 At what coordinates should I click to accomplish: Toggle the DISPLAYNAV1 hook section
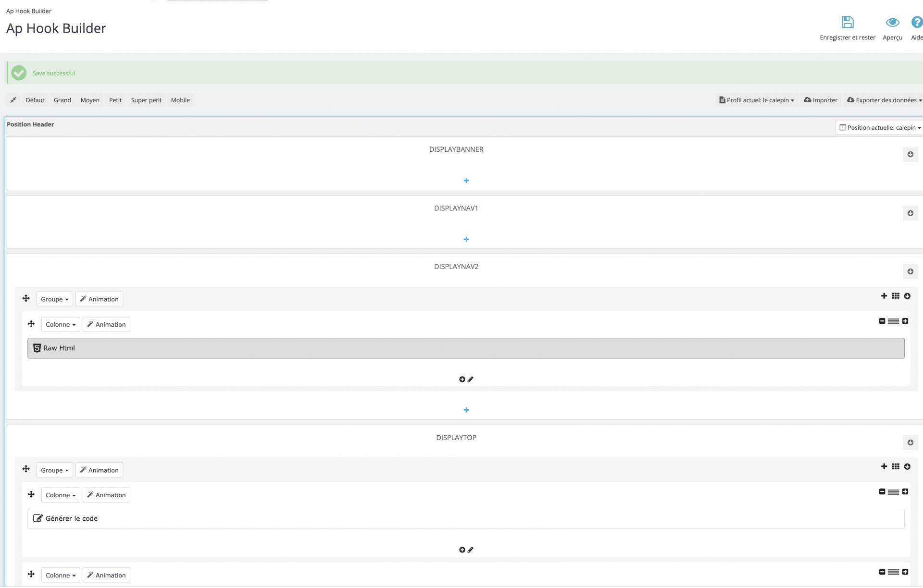click(910, 213)
